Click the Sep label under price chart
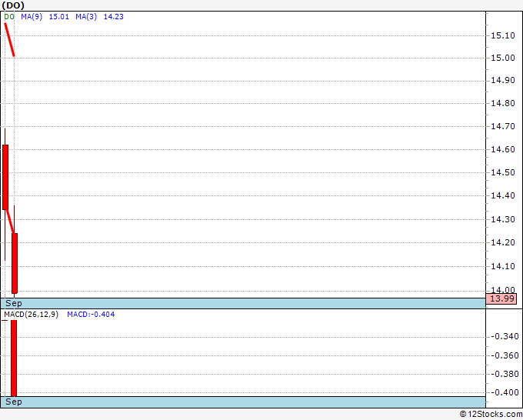The height and width of the screenshot is (420, 523). (14, 303)
